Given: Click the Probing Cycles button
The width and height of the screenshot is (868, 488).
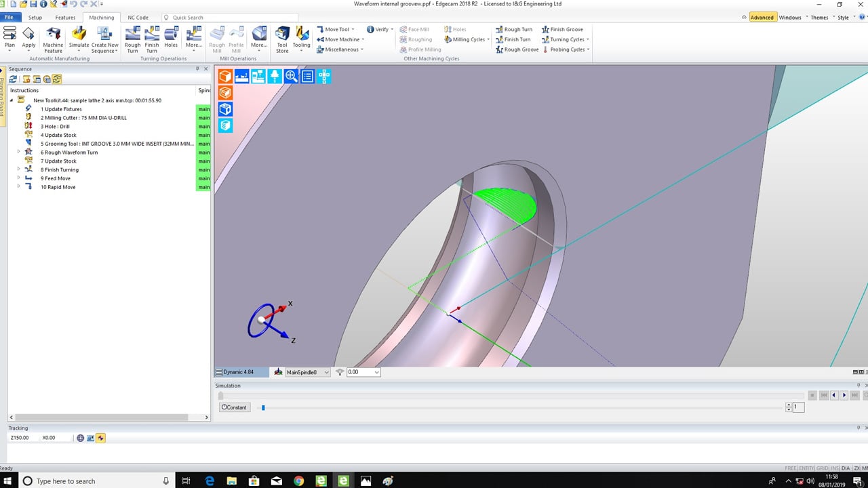Looking at the screenshot, I should [566, 49].
